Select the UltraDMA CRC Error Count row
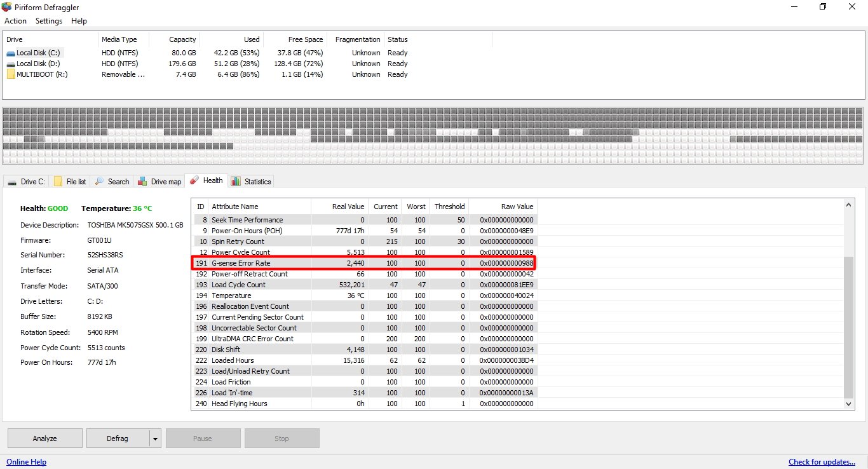 tap(364, 339)
